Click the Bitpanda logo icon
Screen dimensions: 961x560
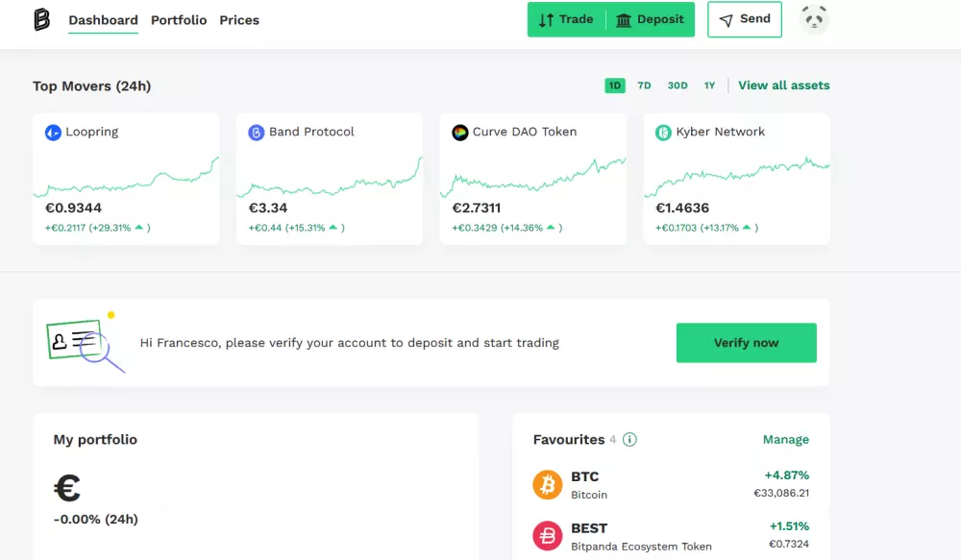tap(41, 19)
